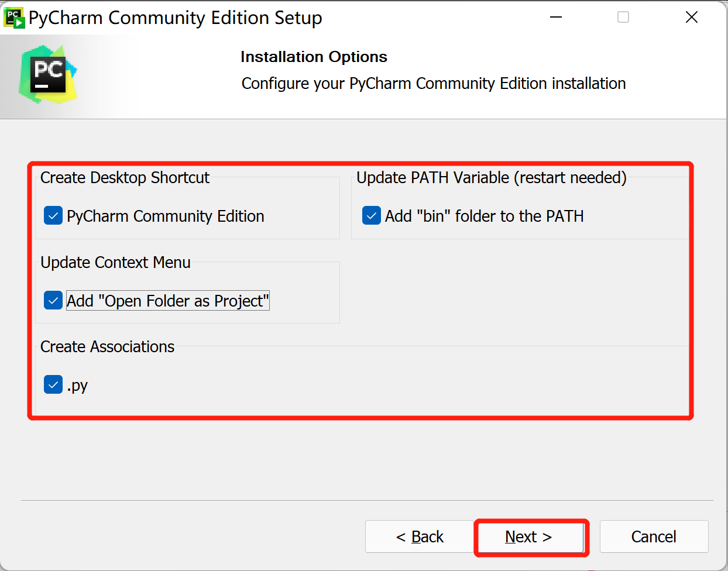Disable the Open Folder as Project checkbox
This screenshot has width=728, height=571.
(x=53, y=301)
